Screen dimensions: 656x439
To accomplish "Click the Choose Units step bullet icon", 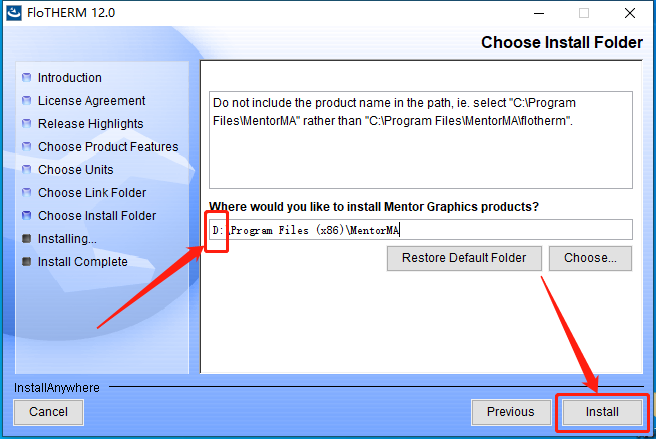I will coord(26,169).
